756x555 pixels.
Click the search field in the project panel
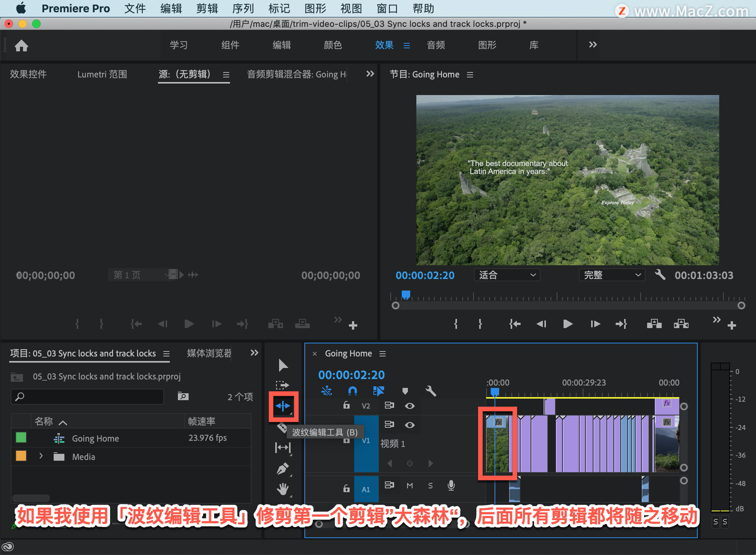[x=87, y=396]
